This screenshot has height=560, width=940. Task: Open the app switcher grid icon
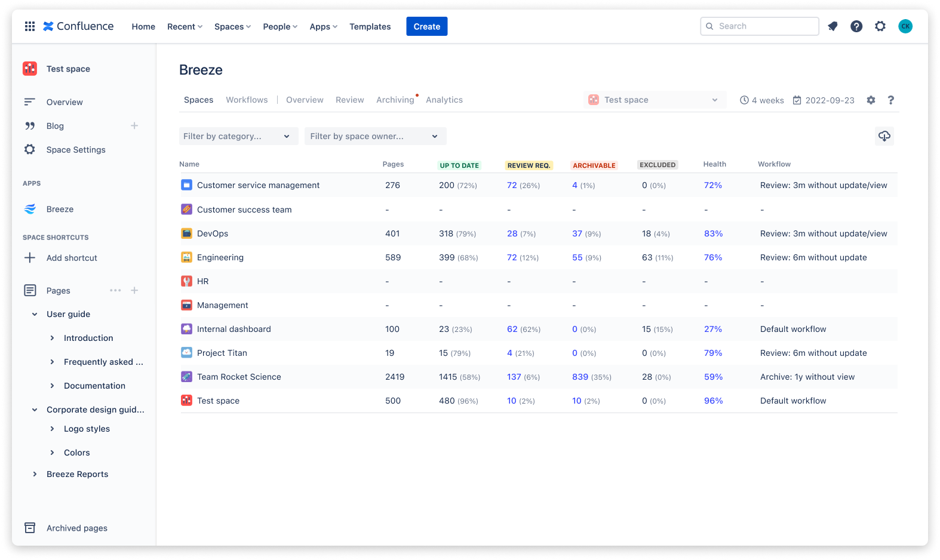[x=30, y=26]
